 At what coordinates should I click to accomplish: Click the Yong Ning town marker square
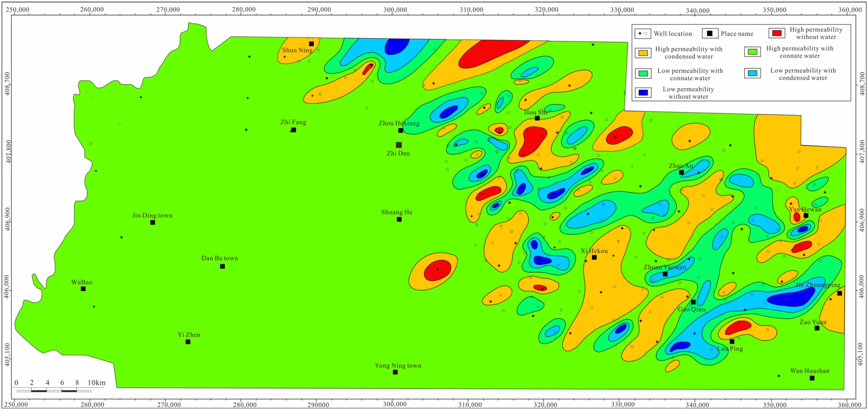pyautogui.click(x=395, y=372)
